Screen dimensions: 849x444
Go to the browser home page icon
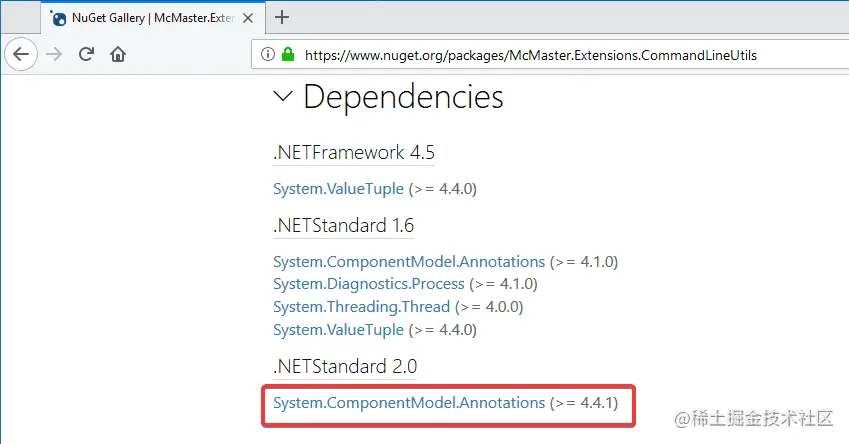click(118, 55)
